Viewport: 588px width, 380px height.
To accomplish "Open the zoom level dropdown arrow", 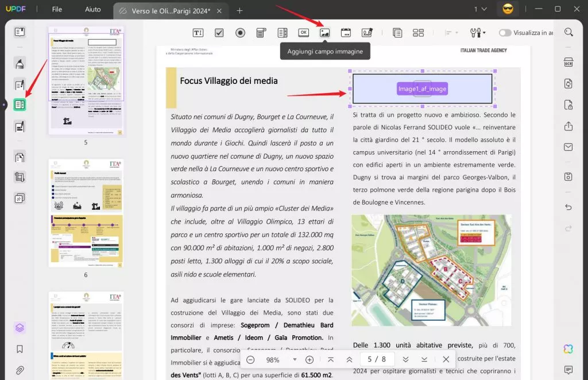I will tap(295, 359).
